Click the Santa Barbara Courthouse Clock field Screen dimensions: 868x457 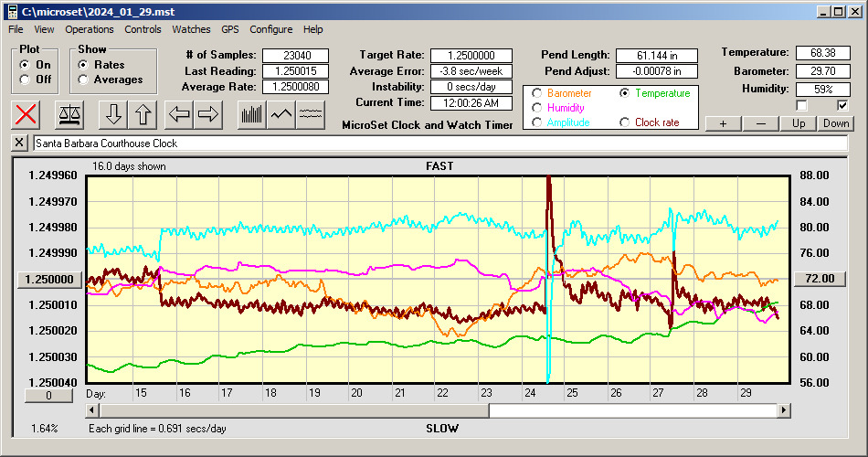coord(440,143)
